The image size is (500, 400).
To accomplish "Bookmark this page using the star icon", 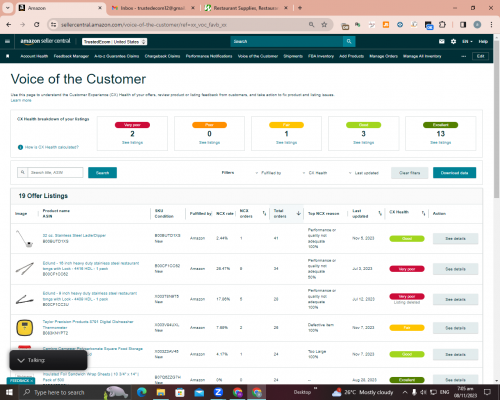I will (324, 25).
